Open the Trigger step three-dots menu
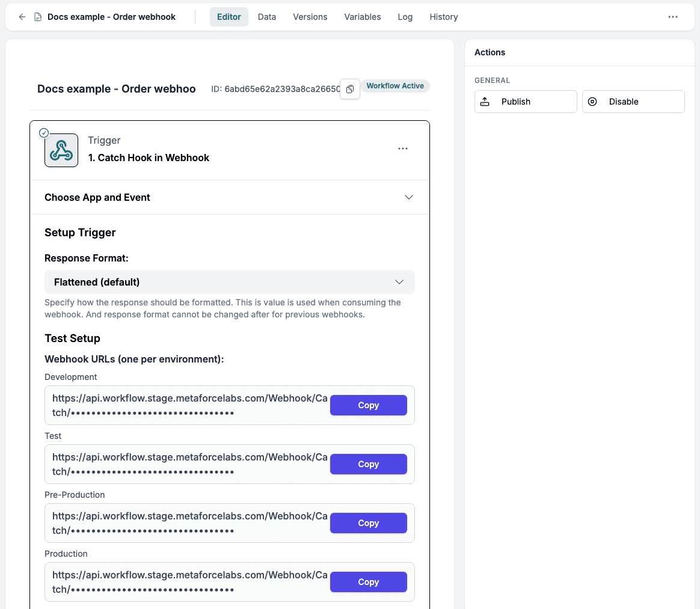This screenshot has width=700, height=609. (403, 148)
